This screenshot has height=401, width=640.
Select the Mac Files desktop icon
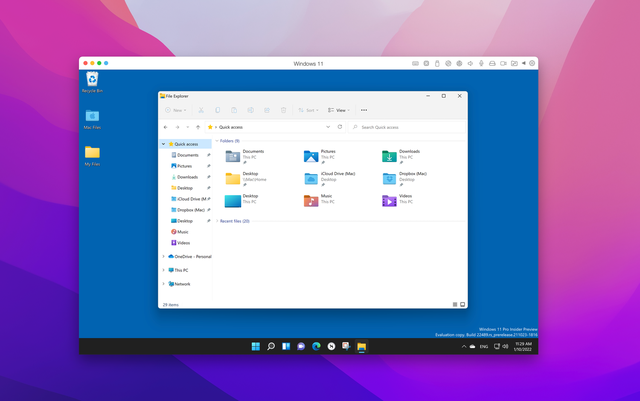pyautogui.click(x=92, y=119)
